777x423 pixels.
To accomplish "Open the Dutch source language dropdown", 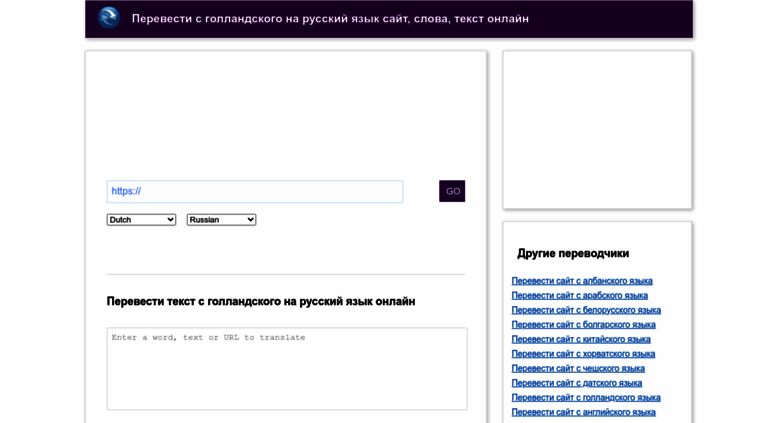I will [141, 220].
